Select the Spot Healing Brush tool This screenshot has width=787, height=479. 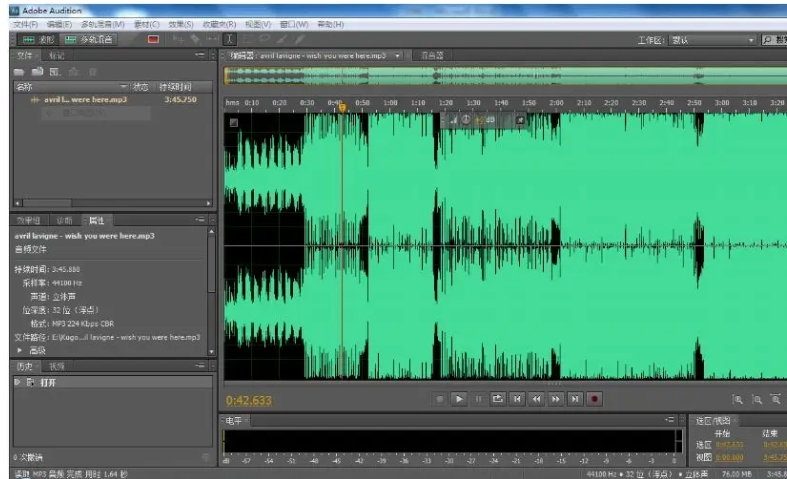pyautogui.click(x=300, y=39)
